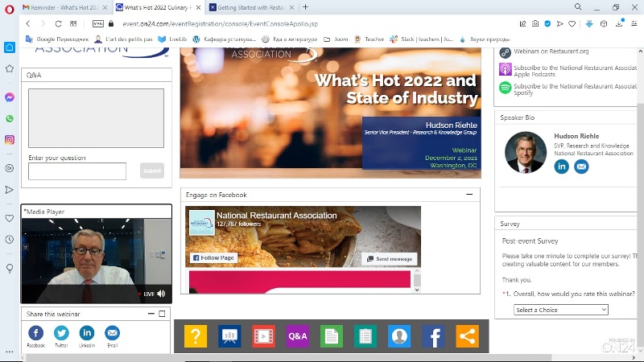
Task: Toggle the VPN badge in address bar
Action: pyautogui.click(x=97, y=24)
